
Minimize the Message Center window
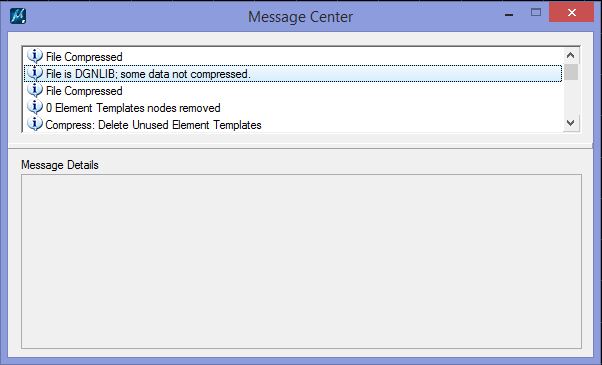coord(509,15)
